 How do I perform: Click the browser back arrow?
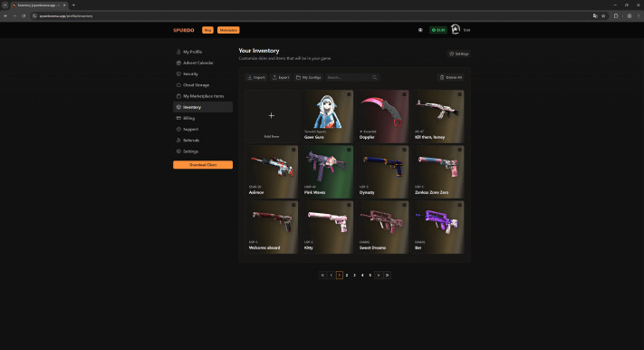(5, 16)
